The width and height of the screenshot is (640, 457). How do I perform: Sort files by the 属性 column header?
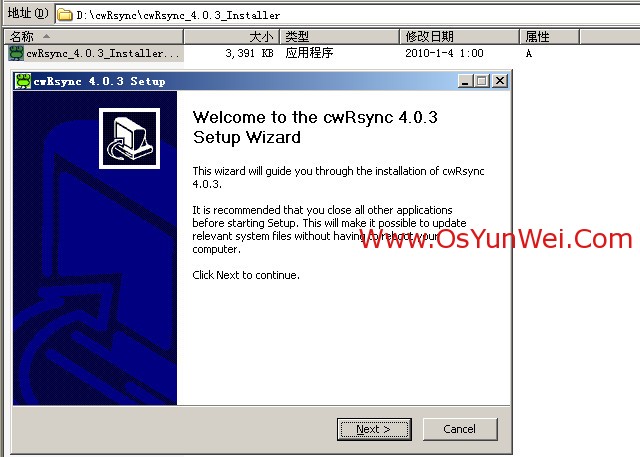coord(549,37)
